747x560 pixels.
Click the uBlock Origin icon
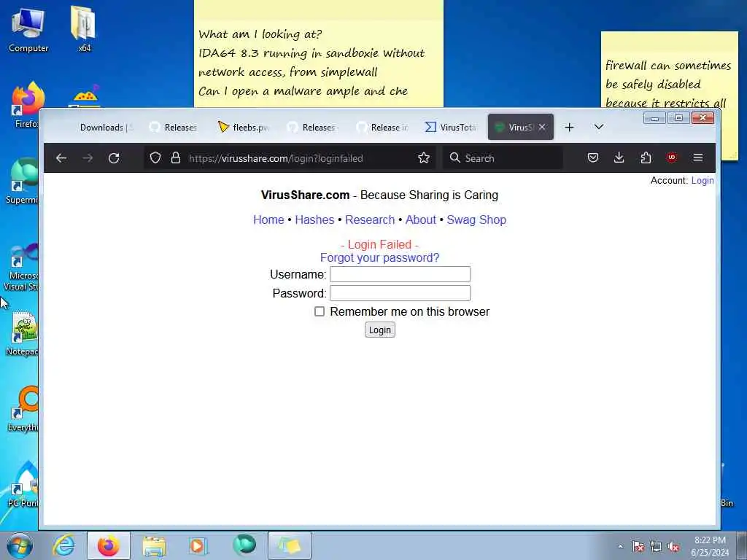(672, 157)
